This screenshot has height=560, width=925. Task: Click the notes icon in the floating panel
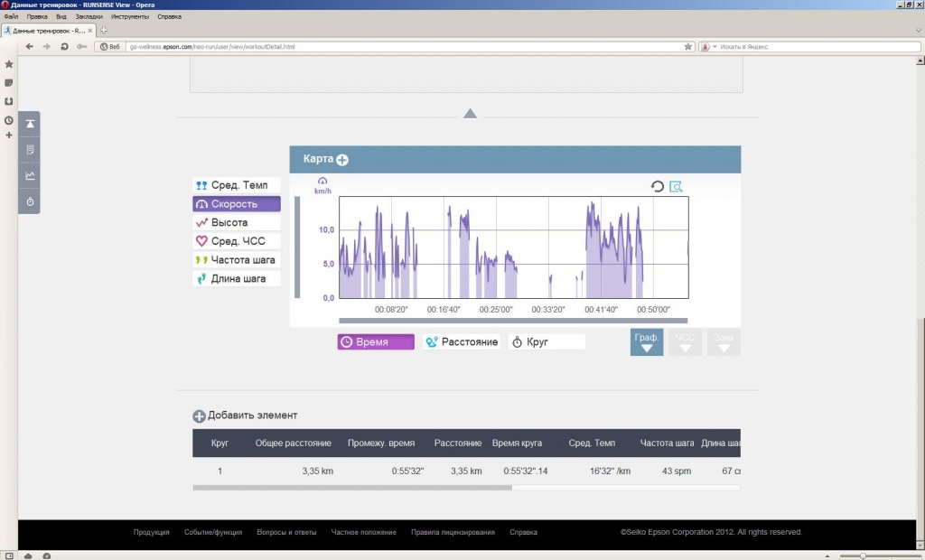point(30,150)
